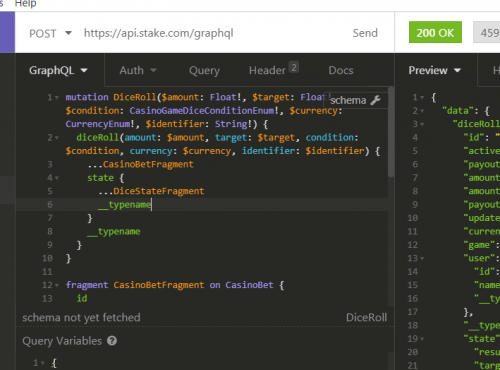Click the DiceRoll operation name label
Screen dimensions: 500x370
pos(366,317)
